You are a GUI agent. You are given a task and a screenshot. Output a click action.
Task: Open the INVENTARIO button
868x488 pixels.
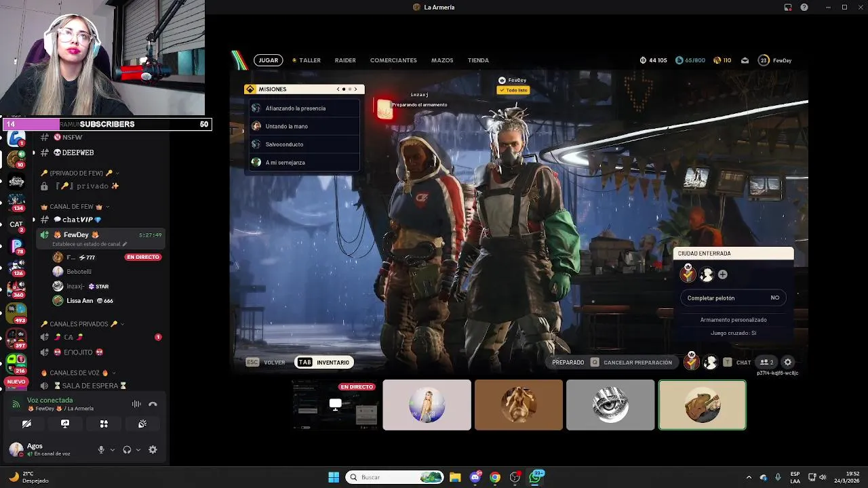tap(324, 363)
